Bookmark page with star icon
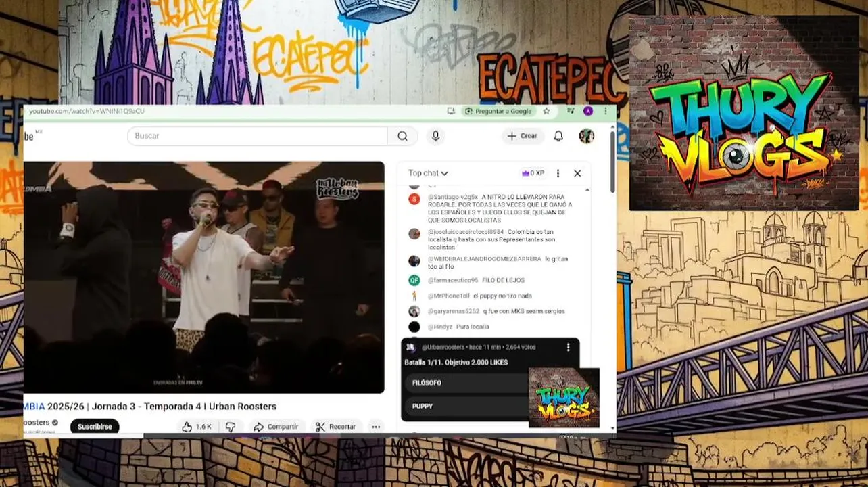 click(x=546, y=111)
